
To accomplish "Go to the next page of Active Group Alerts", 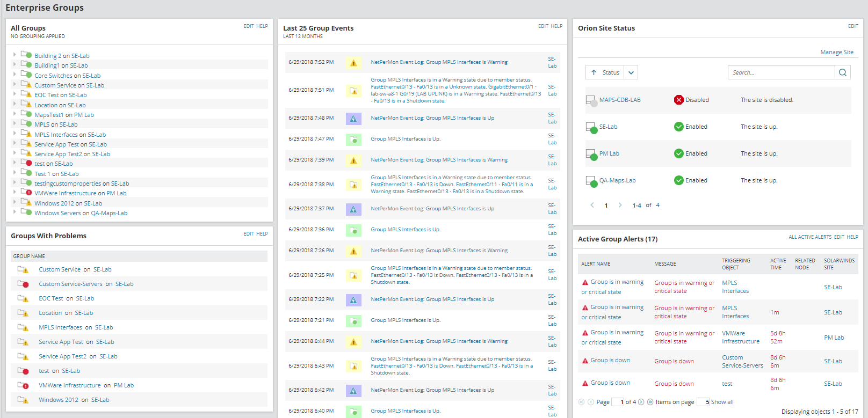I will [641, 402].
